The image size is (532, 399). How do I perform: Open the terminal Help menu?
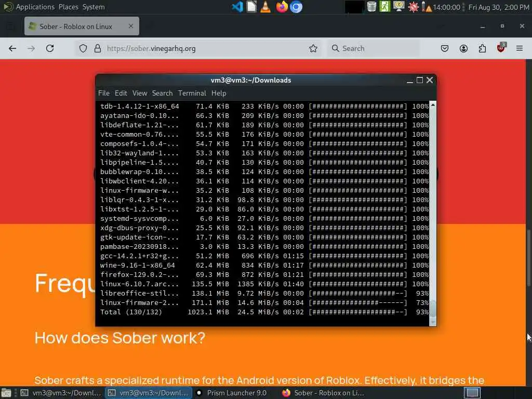pyautogui.click(x=219, y=94)
